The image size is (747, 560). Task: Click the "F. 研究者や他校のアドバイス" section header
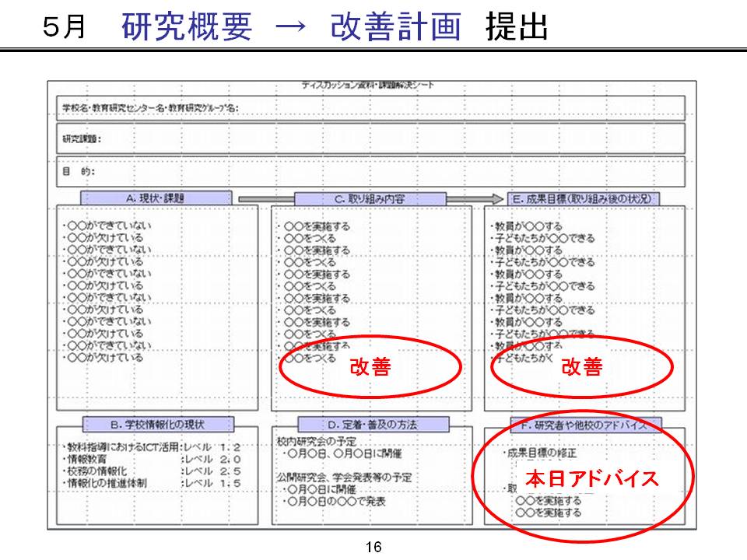pos(585,425)
